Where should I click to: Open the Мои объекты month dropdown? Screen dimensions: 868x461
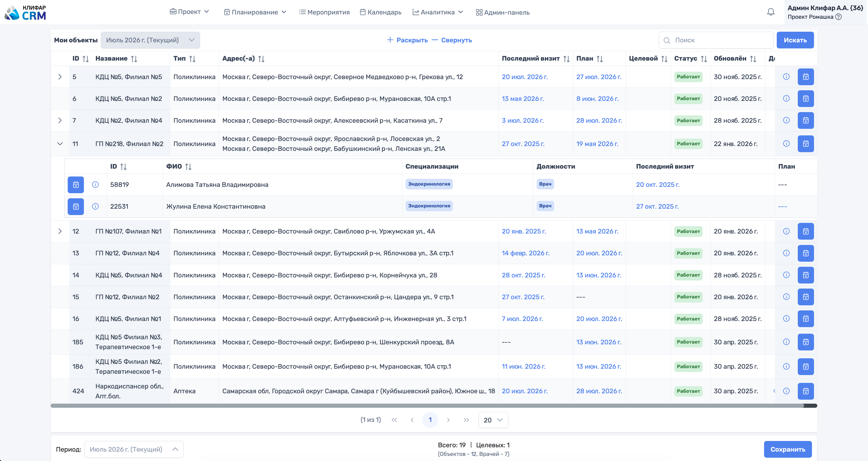150,40
